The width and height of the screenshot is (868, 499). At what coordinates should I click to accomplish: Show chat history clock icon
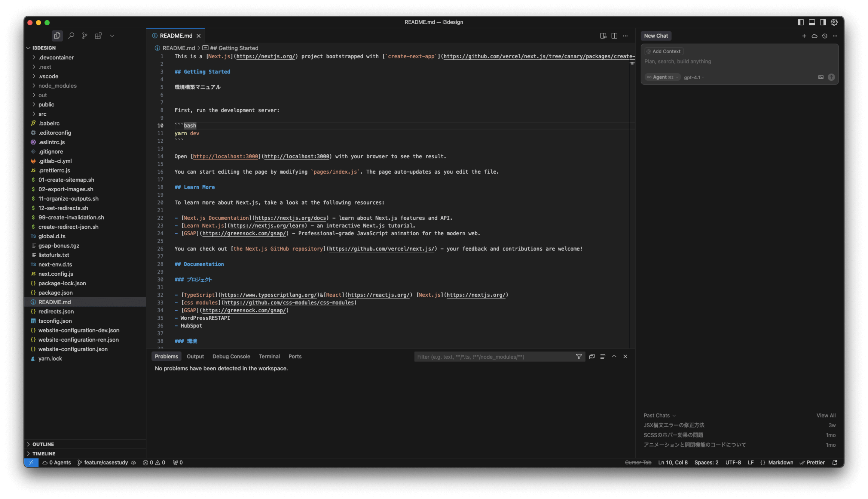(x=824, y=36)
